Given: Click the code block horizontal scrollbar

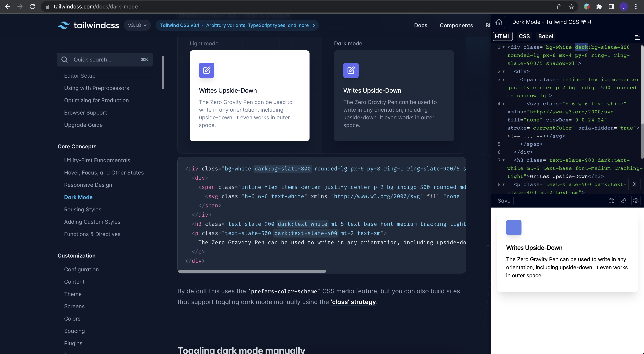Looking at the screenshot, I should click(252, 271).
